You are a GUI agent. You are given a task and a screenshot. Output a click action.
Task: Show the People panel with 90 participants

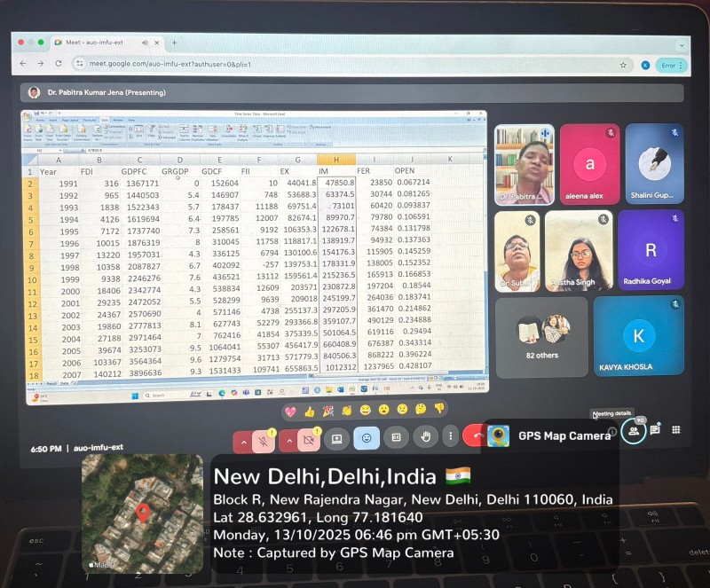[634, 431]
